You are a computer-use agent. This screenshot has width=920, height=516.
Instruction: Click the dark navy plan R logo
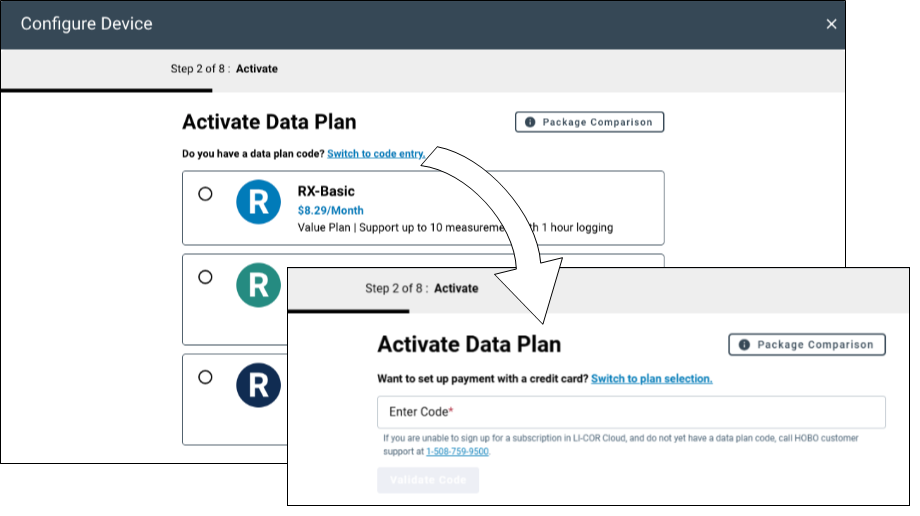click(259, 385)
